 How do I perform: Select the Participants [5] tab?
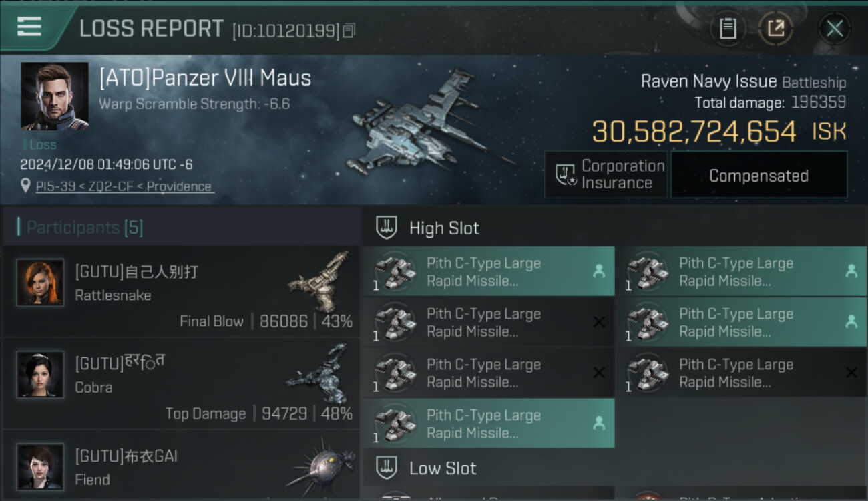[x=85, y=228]
